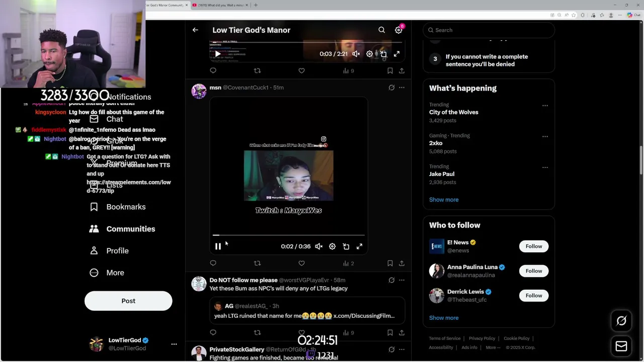
Task: Open Bookmarks in the left sidebar
Action: point(118,207)
